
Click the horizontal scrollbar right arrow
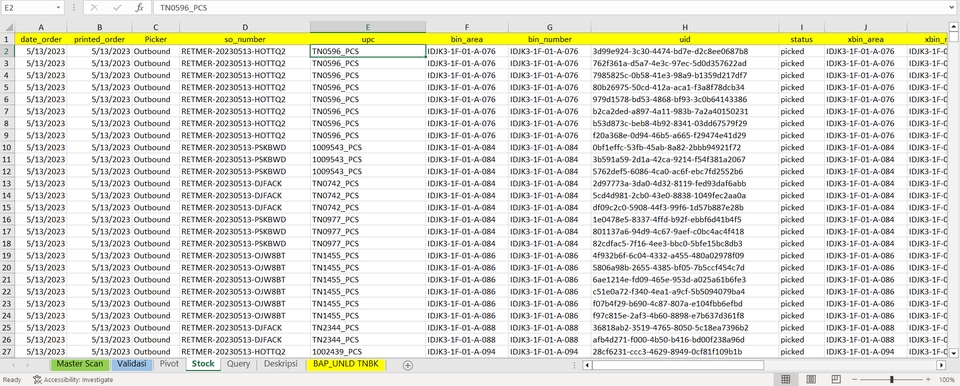(x=942, y=365)
